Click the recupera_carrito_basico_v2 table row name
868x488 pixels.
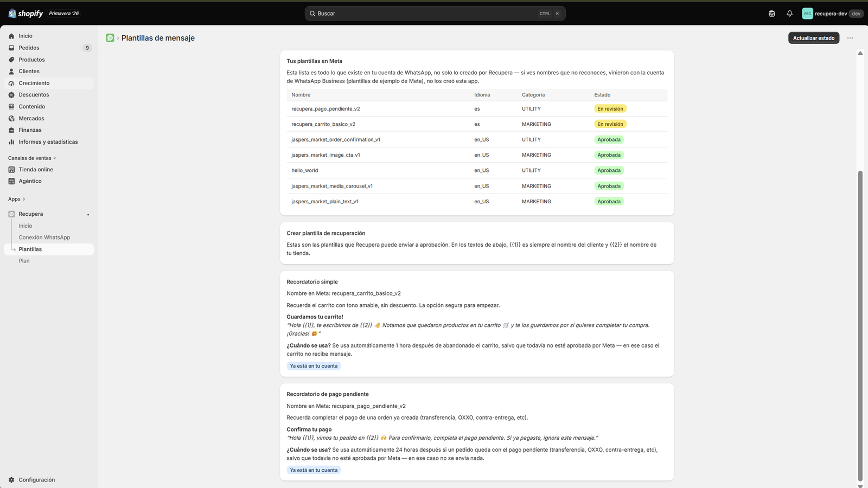(x=323, y=124)
